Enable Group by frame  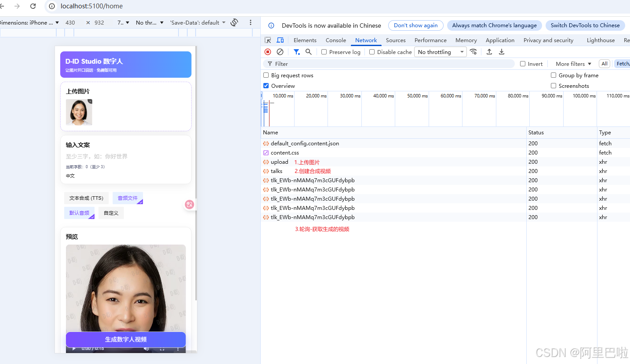click(554, 75)
